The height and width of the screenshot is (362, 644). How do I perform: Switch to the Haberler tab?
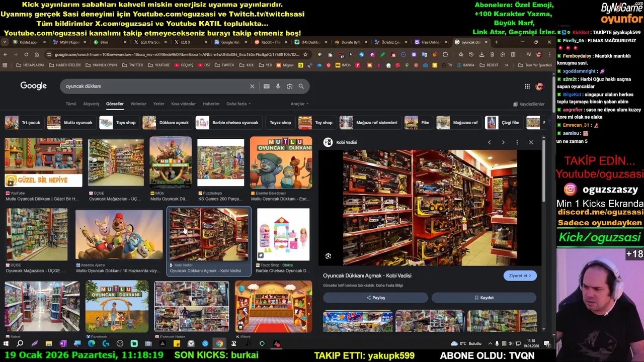tap(211, 104)
